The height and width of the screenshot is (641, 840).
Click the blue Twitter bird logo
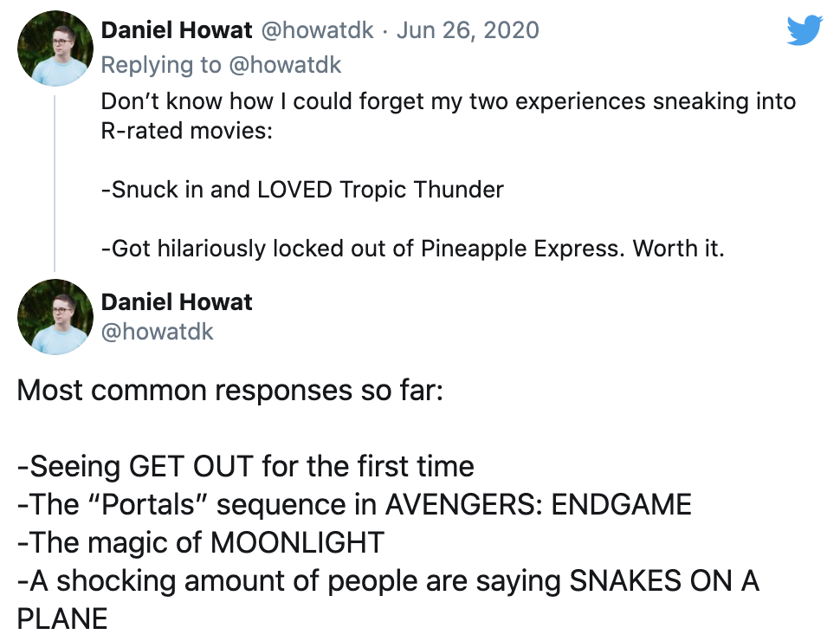click(804, 30)
